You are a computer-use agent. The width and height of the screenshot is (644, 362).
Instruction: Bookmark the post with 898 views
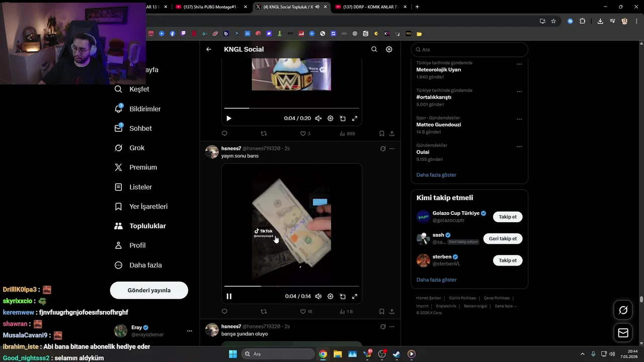tap(382, 134)
